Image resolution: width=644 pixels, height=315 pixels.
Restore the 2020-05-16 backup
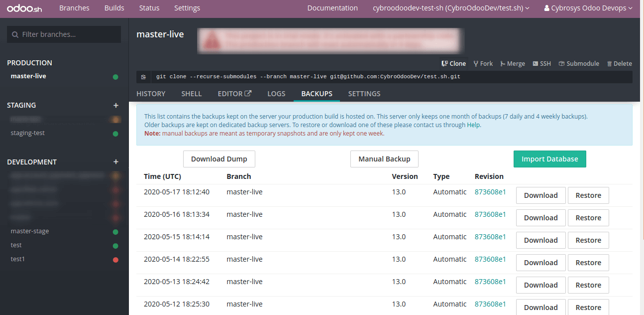coord(588,218)
